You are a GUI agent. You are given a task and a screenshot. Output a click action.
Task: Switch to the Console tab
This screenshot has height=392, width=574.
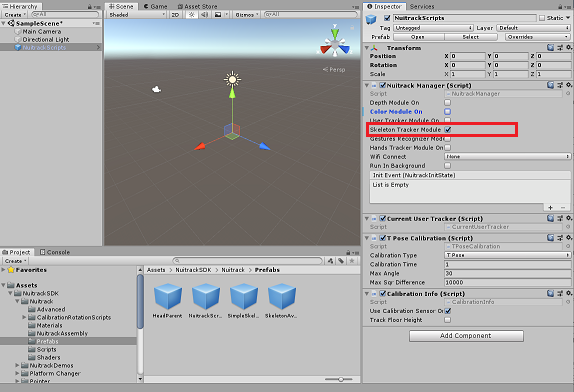[x=55, y=252]
